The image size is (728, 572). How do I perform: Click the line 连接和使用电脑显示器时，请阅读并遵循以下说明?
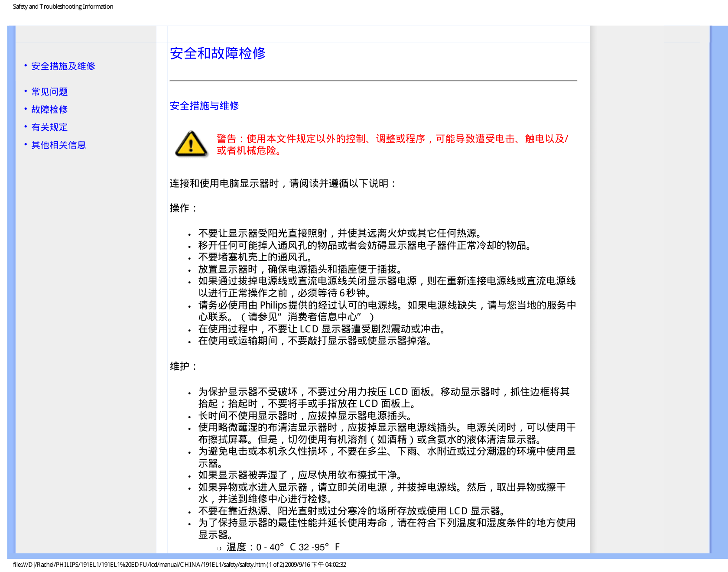283,184
